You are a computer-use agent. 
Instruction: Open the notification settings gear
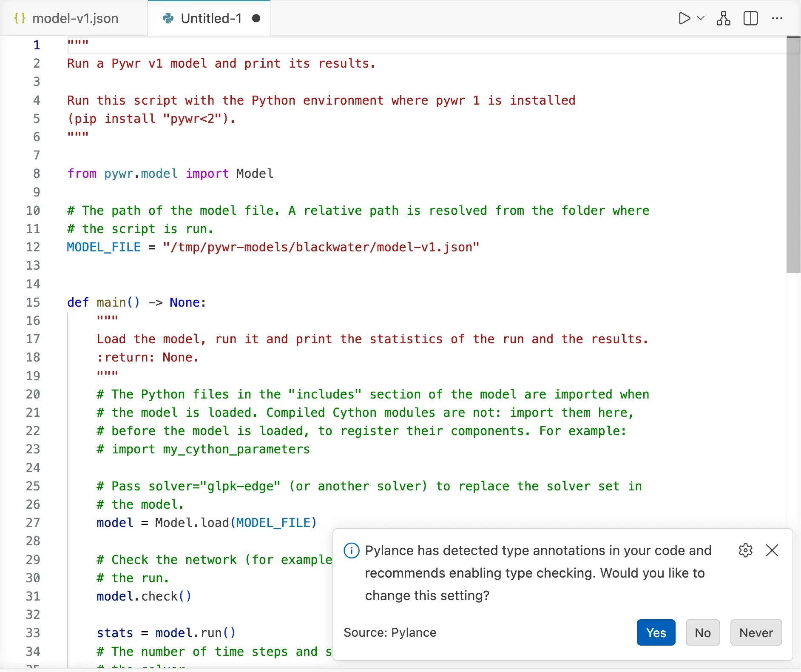(745, 550)
